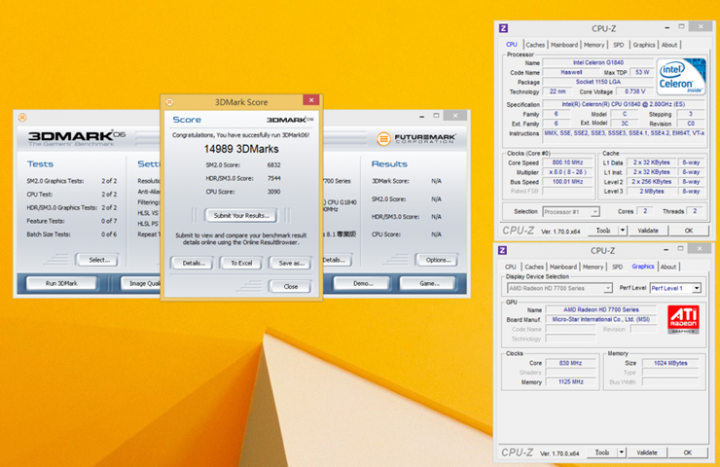Click the SM2.0 Score 6832 value

pyautogui.click(x=274, y=165)
